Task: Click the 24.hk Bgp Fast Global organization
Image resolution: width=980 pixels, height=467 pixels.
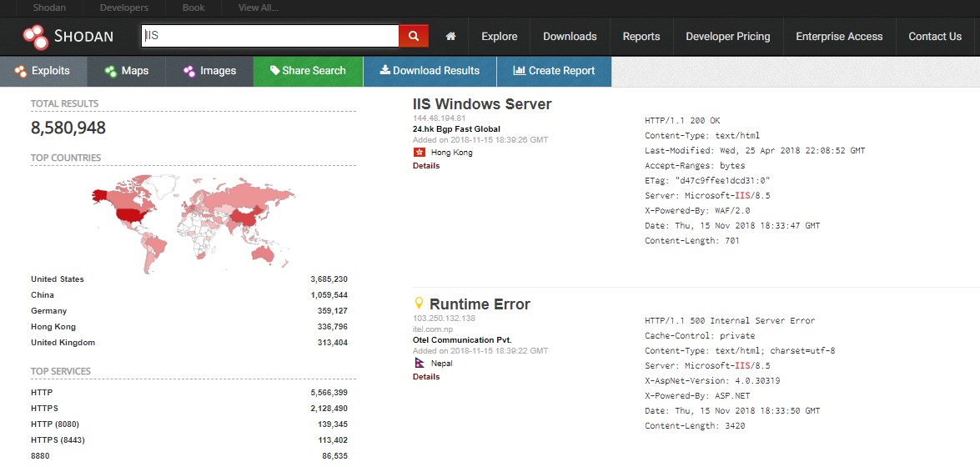Action: click(x=456, y=129)
